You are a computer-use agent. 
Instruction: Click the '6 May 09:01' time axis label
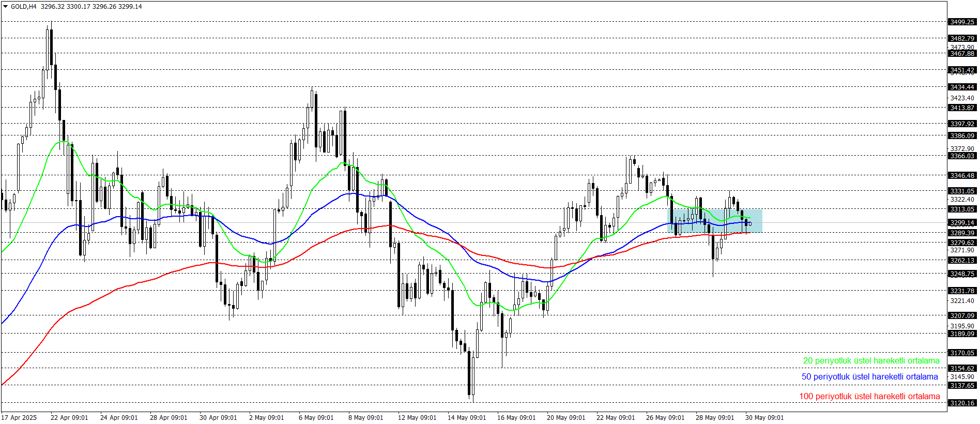click(x=316, y=418)
